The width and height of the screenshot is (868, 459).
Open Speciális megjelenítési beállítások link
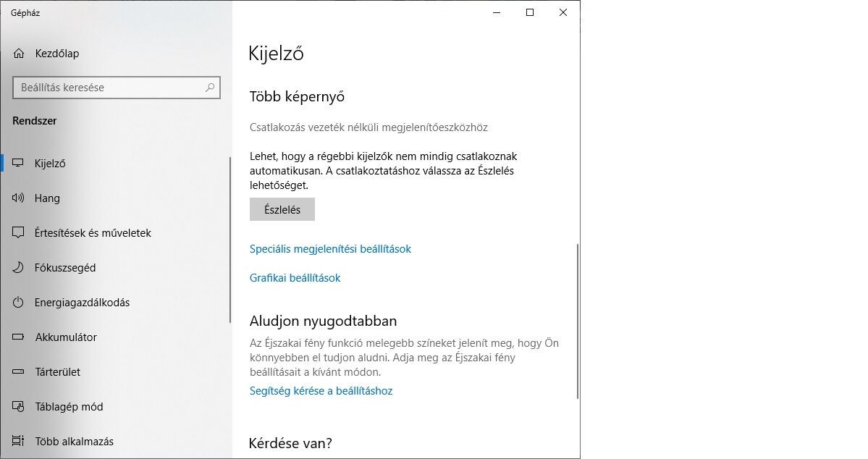point(331,249)
